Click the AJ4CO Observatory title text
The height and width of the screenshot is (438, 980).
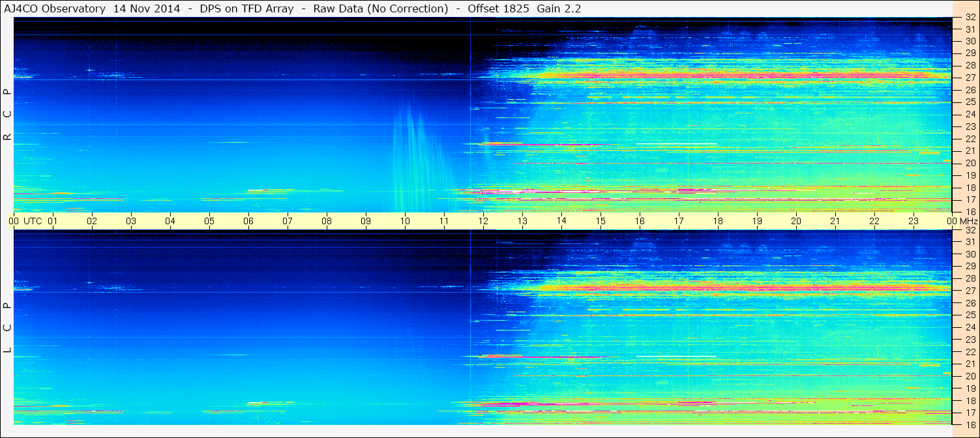point(55,9)
